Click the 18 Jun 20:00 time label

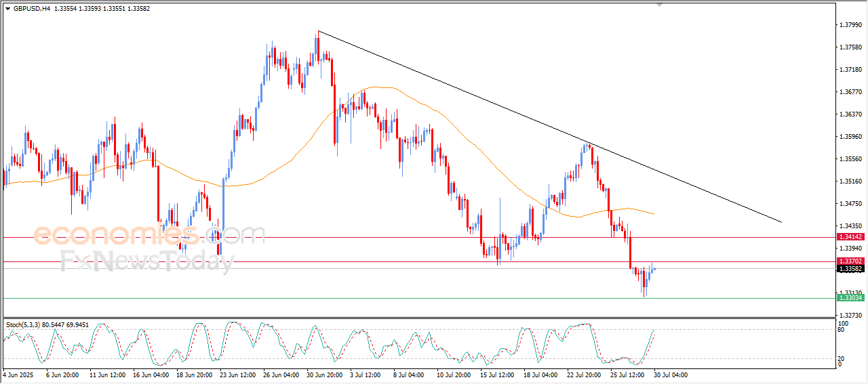[193, 375]
